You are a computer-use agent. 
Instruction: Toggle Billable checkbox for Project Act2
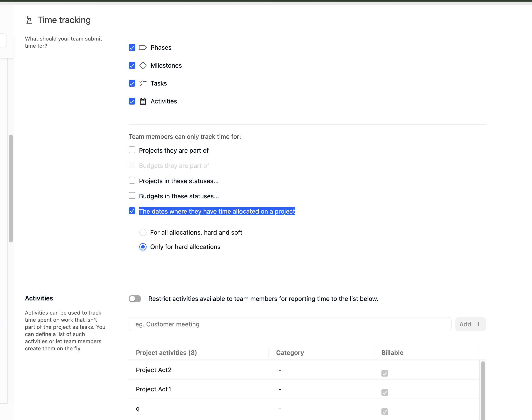pos(385,373)
